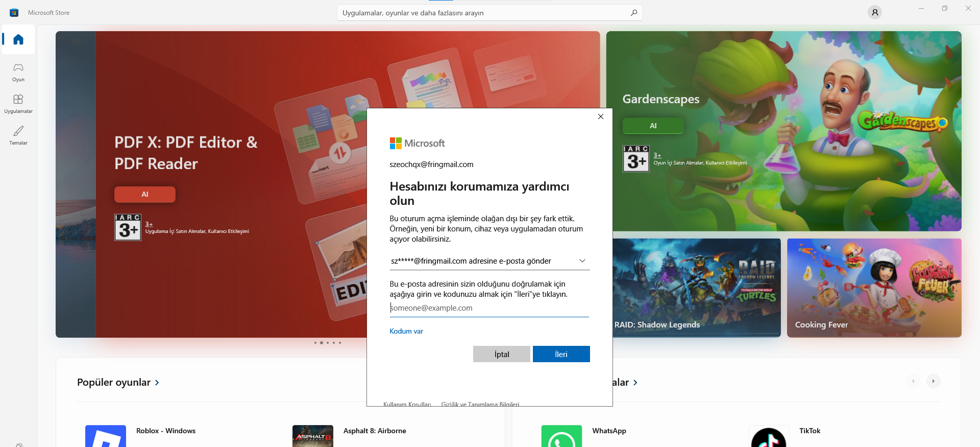Close the Microsoft sign-in dialog

(601, 116)
